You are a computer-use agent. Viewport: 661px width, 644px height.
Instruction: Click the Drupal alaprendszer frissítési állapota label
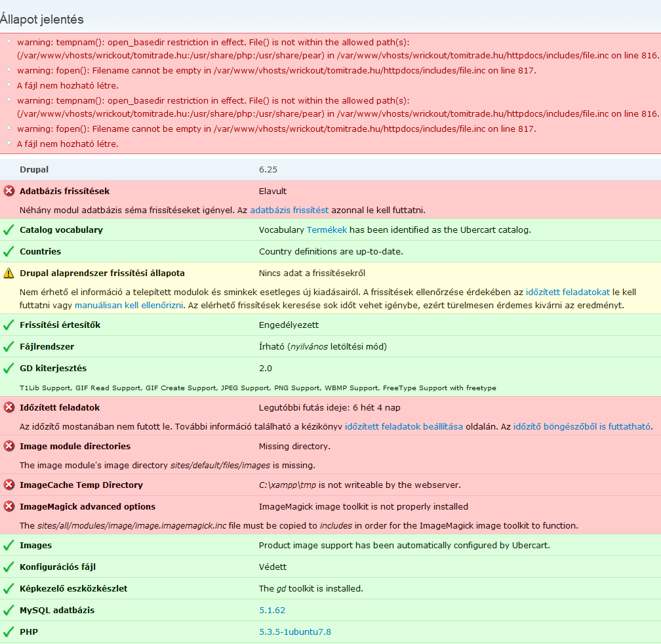coord(102,273)
